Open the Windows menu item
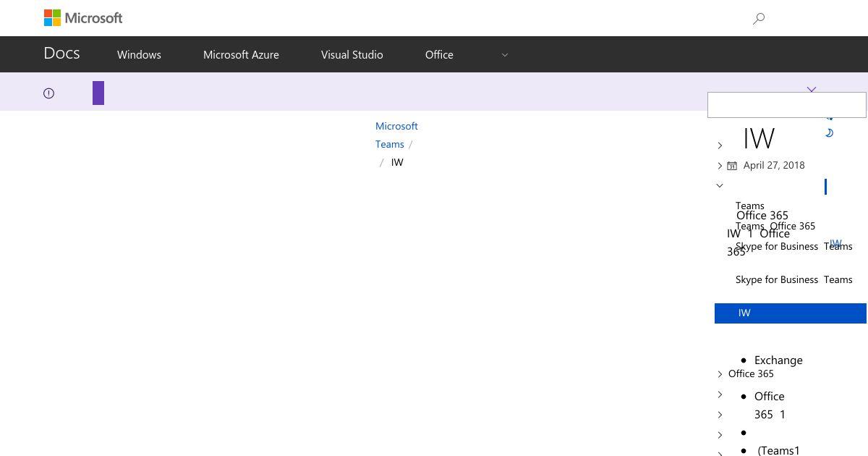Image resolution: width=868 pixels, height=456 pixels. pyautogui.click(x=139, y=54)
